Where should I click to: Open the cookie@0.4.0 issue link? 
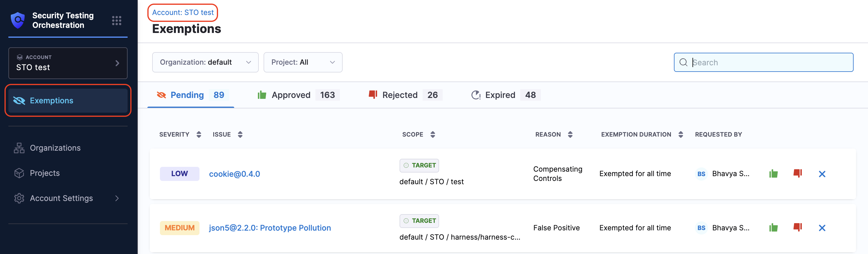(x=234, y=174)
